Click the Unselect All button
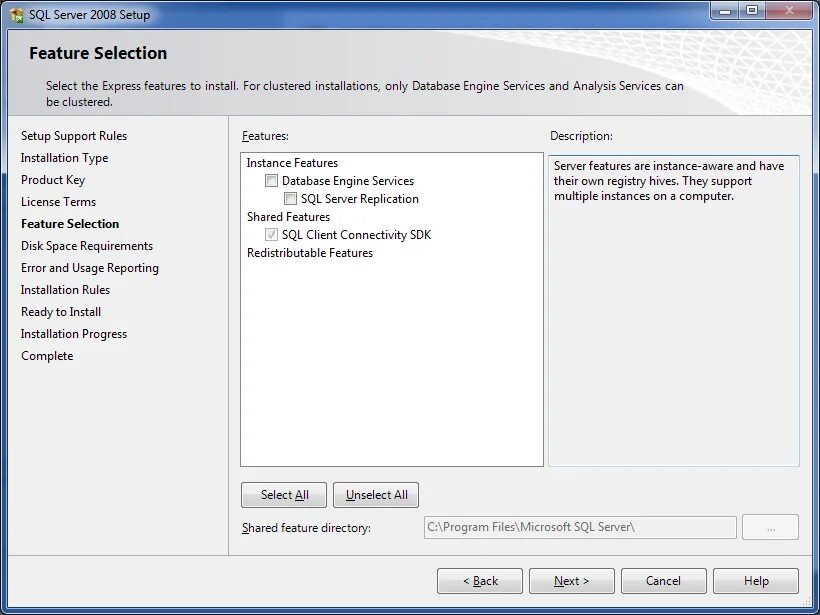The height and width of the screenshot is (615, 820). (x=376, y=495)
